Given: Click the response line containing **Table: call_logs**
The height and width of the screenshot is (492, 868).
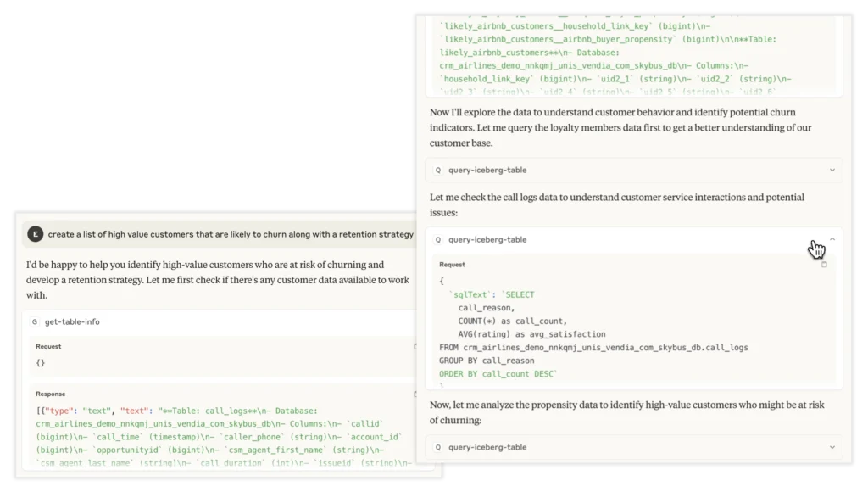Looking at the screenshot, I should tap(176, 411).
